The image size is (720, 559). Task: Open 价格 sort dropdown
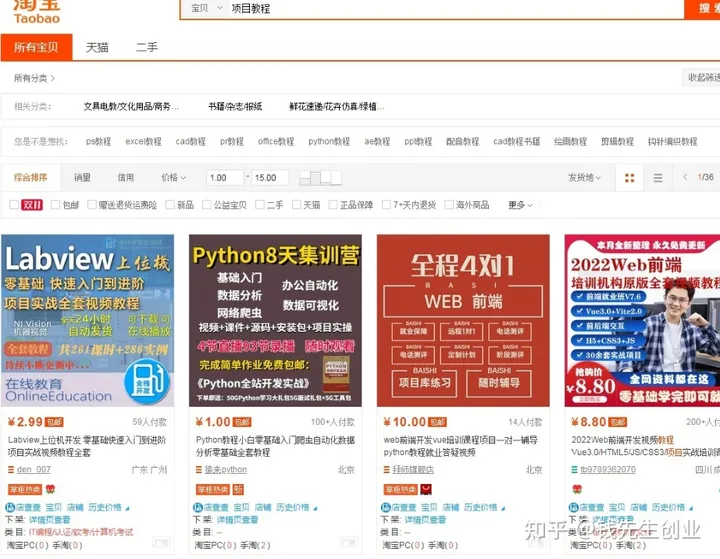click(x=173, y=177)
